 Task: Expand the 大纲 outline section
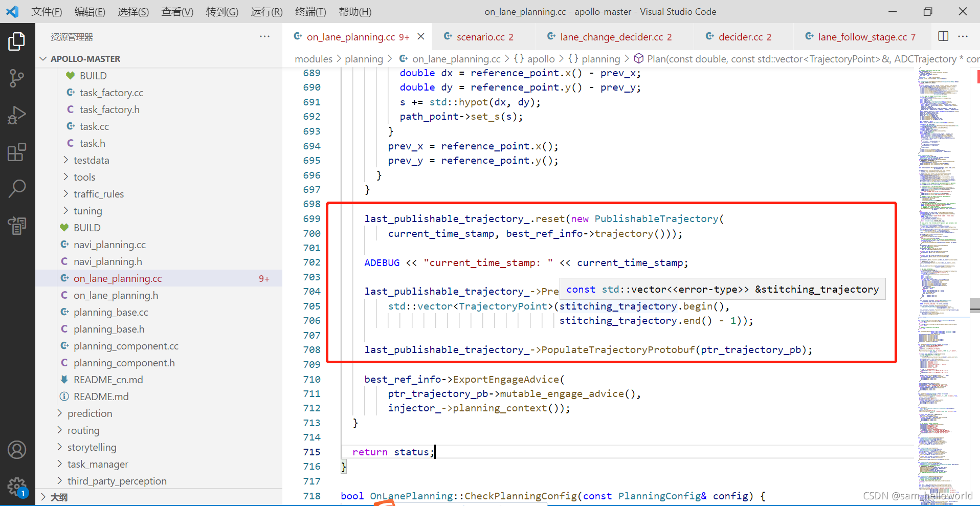pos(43,497)
